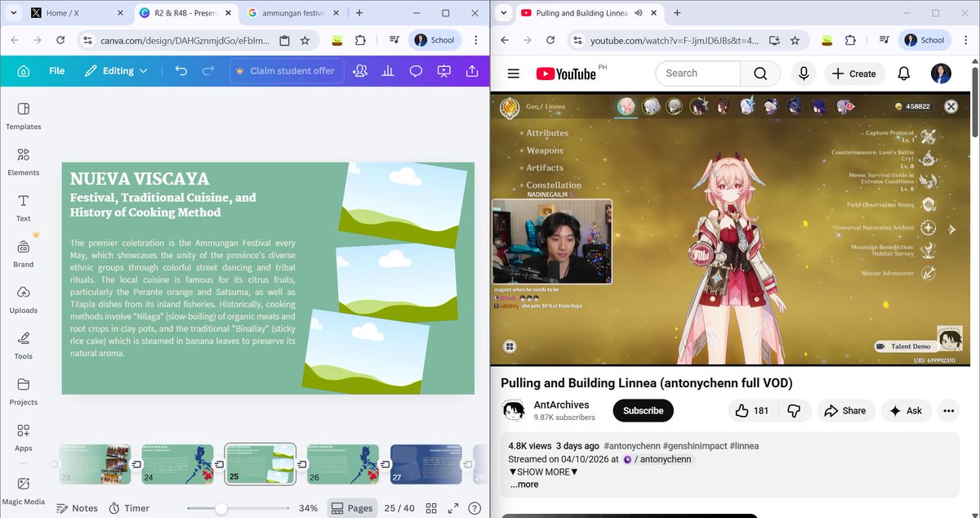Open Magic Media in Canva sidebar

(x=23, y=490)
